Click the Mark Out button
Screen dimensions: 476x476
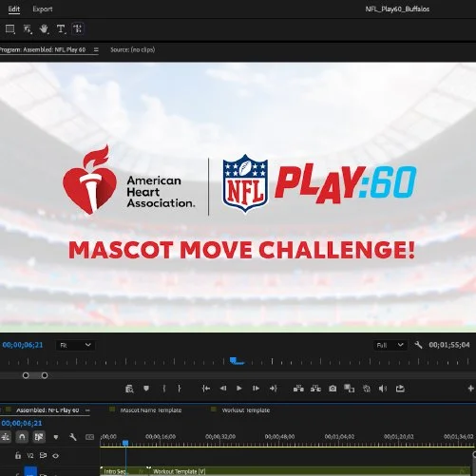[x=180, y=389]
